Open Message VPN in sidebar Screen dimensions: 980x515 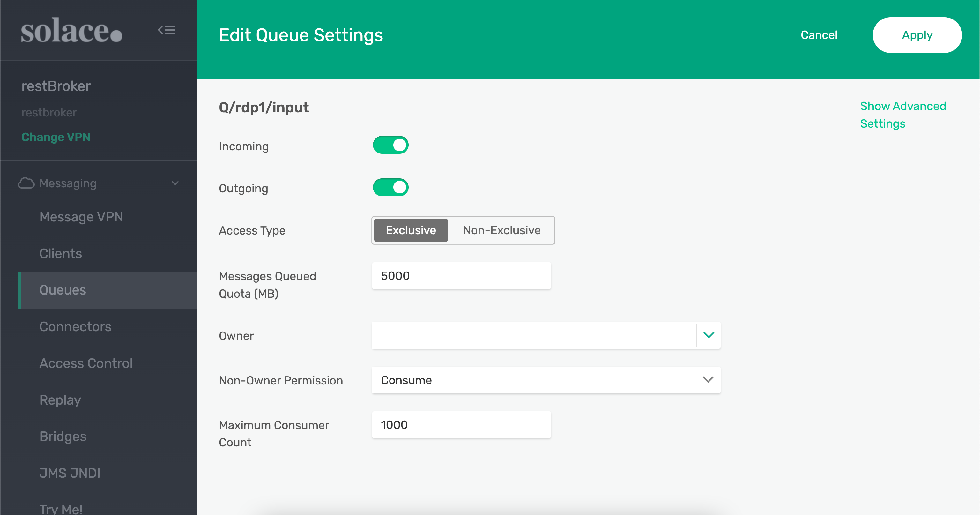click(81, 217)
